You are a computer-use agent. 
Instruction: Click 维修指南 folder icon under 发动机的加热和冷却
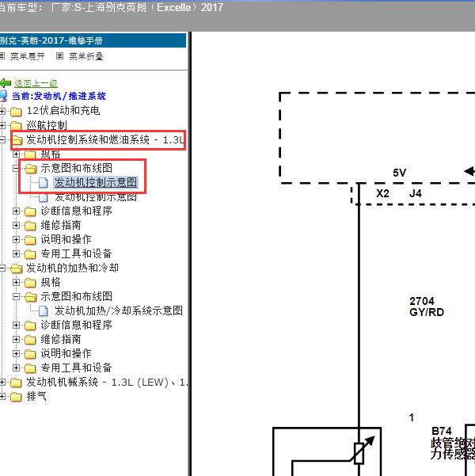tap(30, 340)
